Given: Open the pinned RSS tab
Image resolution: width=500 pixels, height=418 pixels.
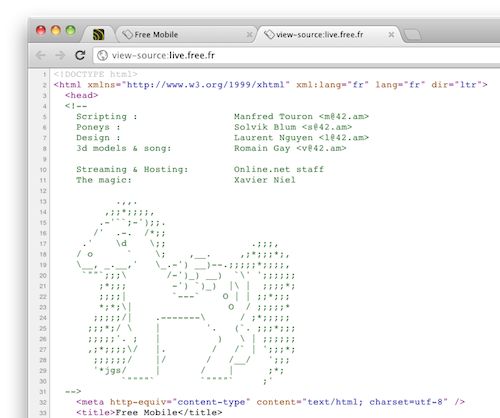Looking at the screenshot, I should (x=99, y=34).
